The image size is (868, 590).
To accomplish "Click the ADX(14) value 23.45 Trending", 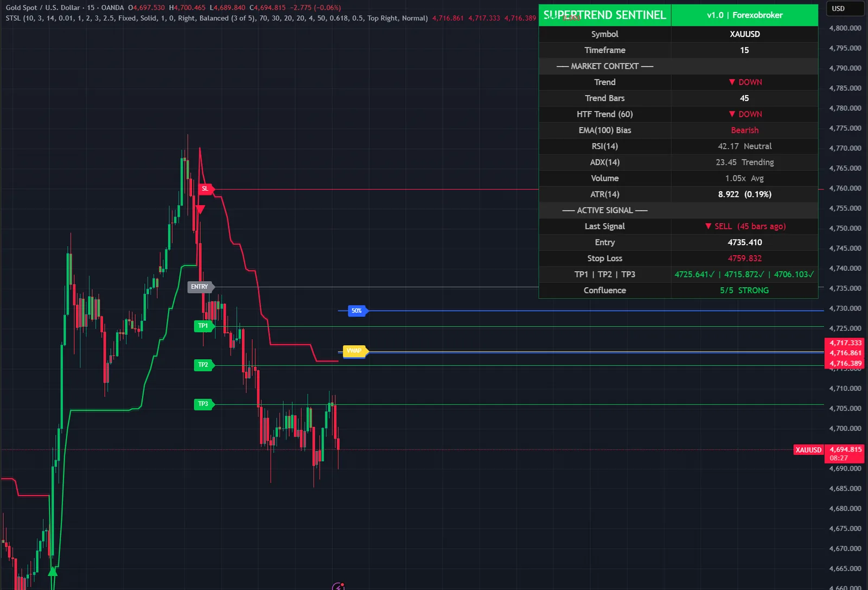I will 744,162.
